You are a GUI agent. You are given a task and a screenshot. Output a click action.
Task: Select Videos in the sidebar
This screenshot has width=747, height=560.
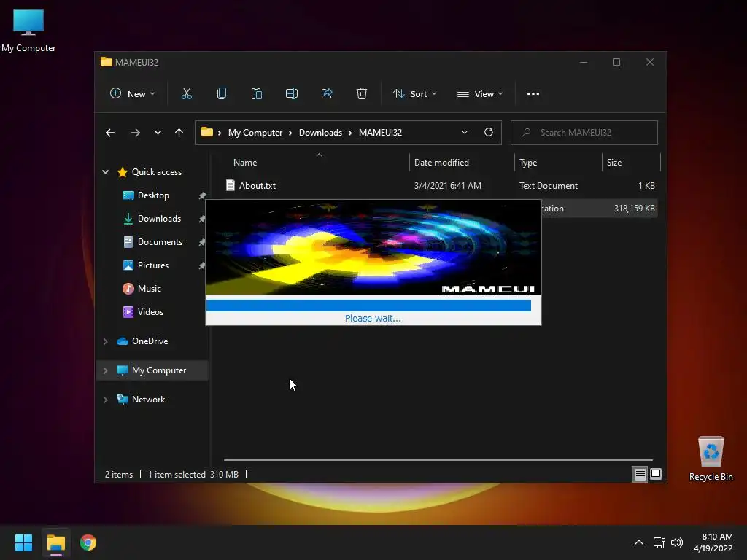[x=150, y=312]
